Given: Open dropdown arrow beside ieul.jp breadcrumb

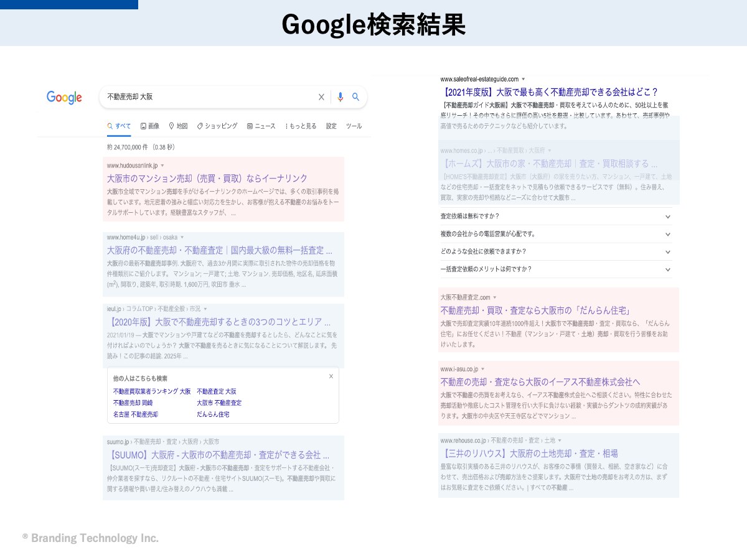Looking at the screenshot, I should coord(205,309).
